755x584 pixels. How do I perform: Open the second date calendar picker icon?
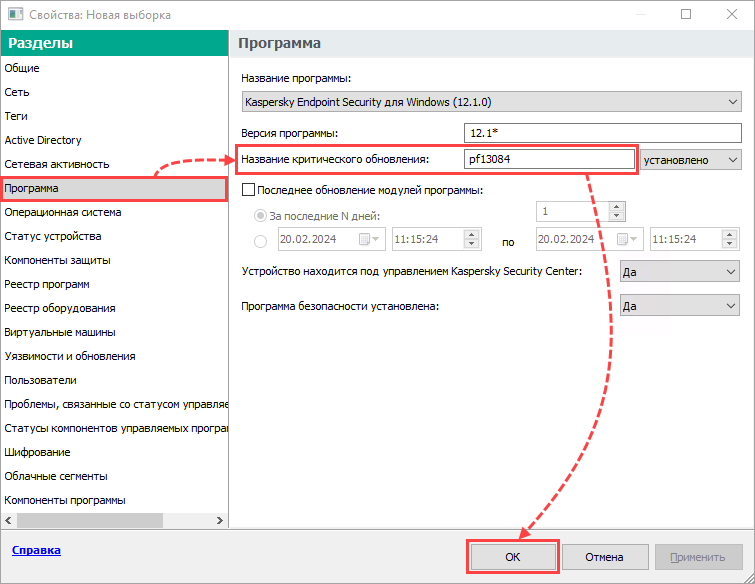[x=627, y=239]
